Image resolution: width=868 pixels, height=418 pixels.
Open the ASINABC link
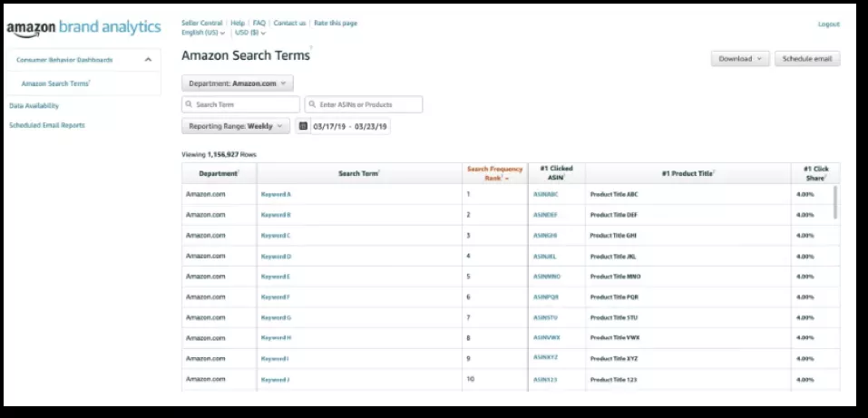tap(546, 194)
